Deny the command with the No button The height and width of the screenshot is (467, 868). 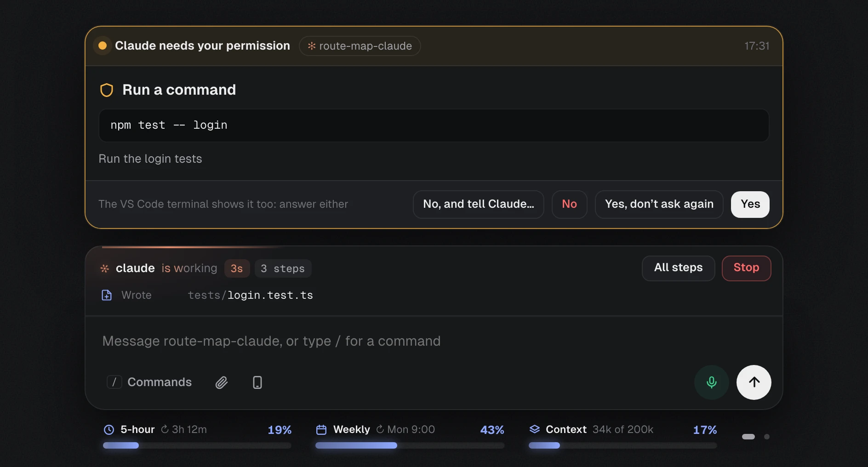569,204
